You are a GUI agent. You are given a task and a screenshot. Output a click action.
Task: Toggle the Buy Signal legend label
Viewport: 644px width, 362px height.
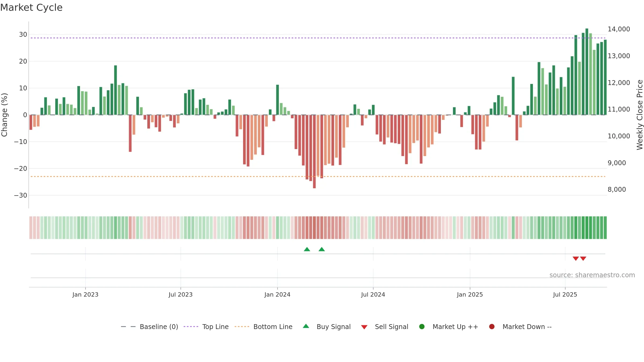tap(334, 327)
